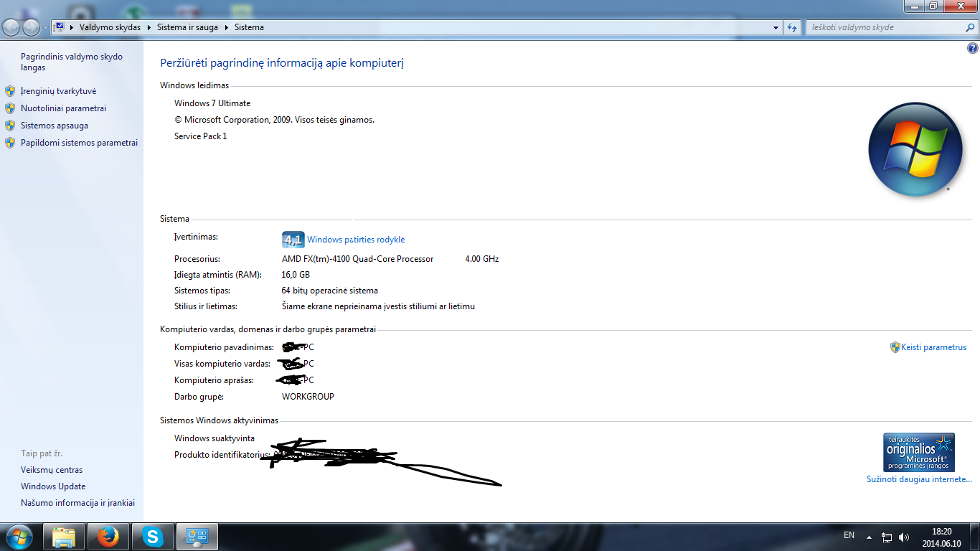The image size is (980, 551).
Task: Click the Control Panel taskbar button
Action: coord(197,537)
